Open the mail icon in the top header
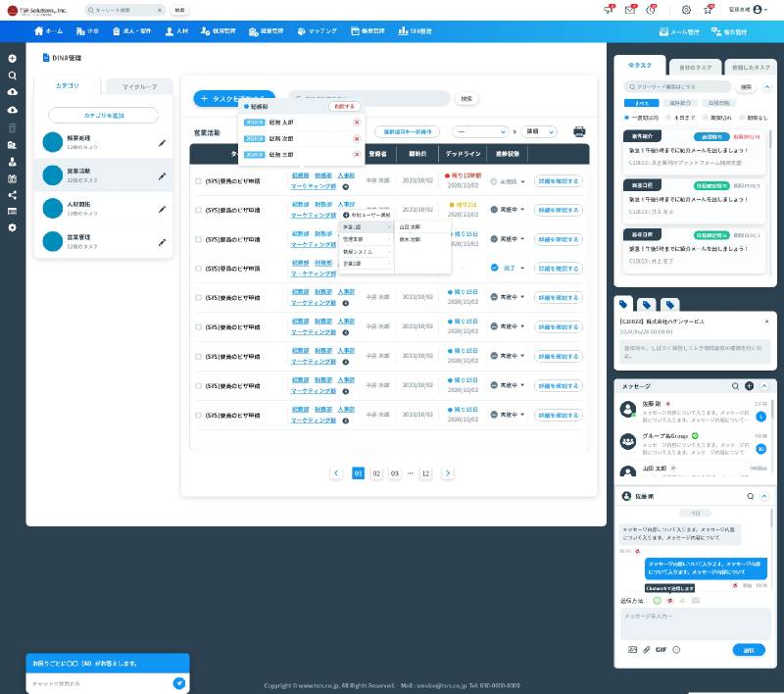 coord(630,10)
